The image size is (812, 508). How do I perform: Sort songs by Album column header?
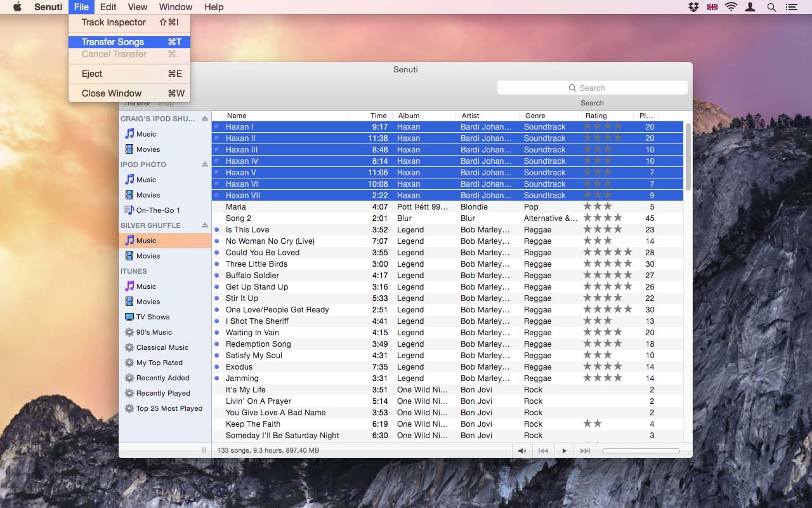(424, 116)
